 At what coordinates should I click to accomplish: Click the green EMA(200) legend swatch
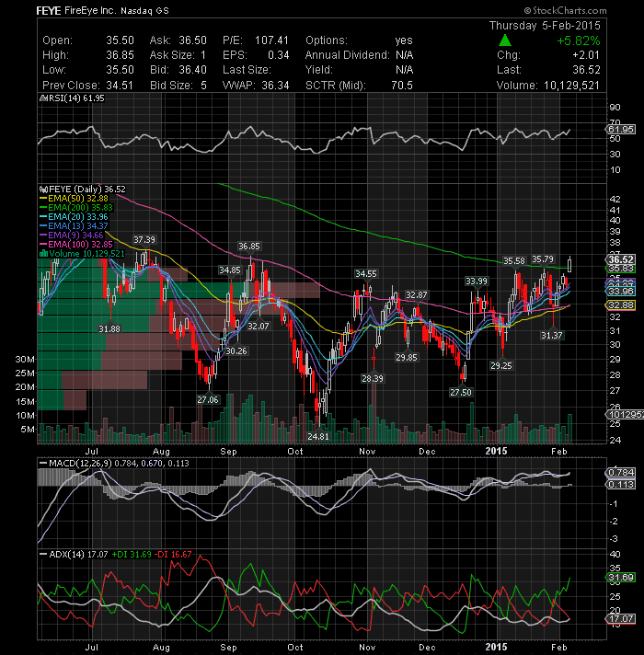(43, 208)
